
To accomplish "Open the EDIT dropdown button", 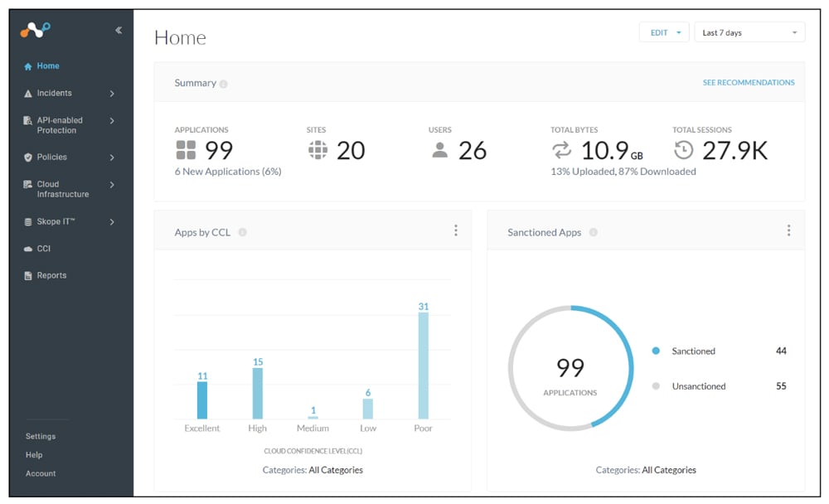I will 664,33.
